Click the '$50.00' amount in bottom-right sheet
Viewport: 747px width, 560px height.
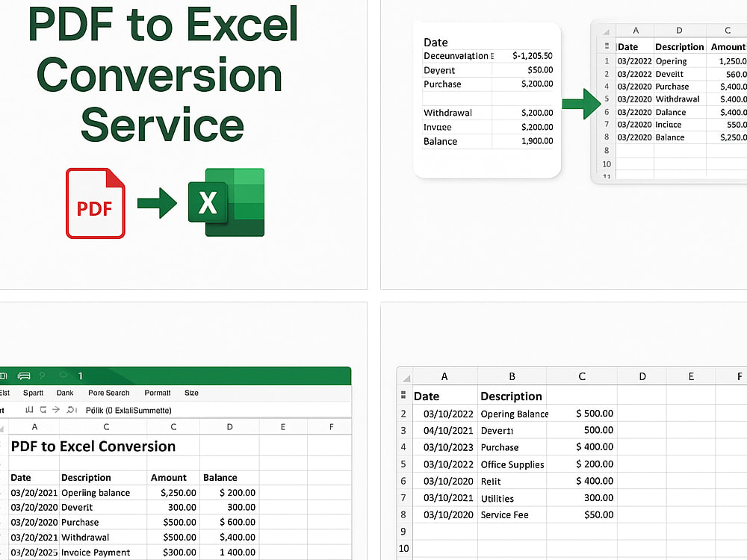click(599, 514)
